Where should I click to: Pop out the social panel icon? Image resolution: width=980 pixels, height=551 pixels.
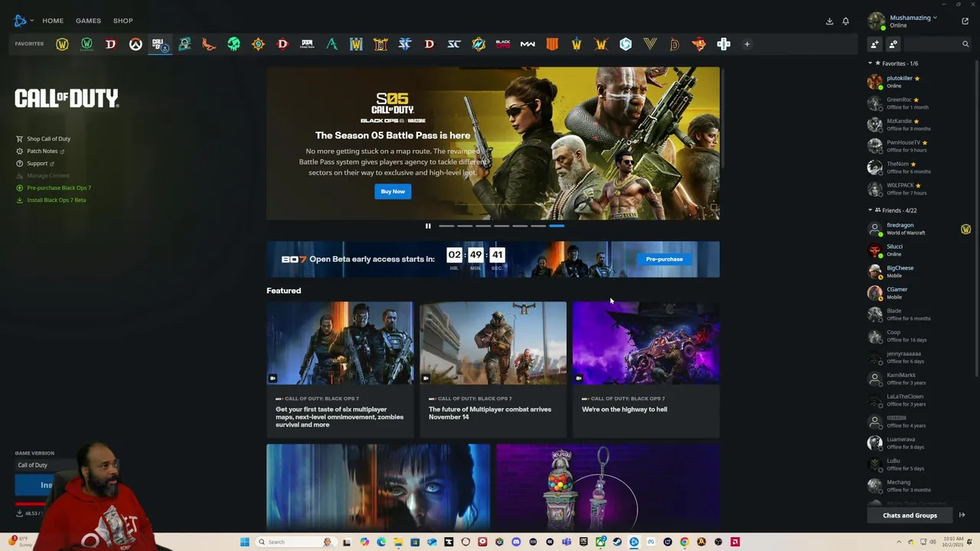[965, 21]
